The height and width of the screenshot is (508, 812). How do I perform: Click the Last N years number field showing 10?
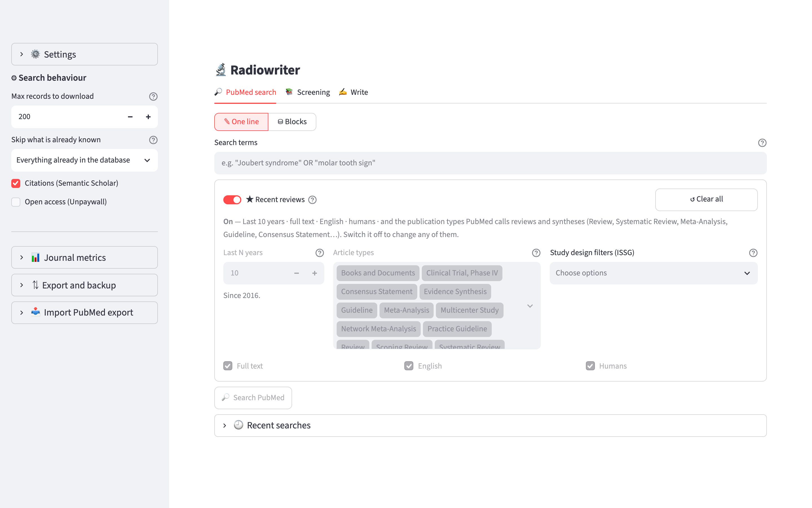pyautogui.click(x=256, y=273)
